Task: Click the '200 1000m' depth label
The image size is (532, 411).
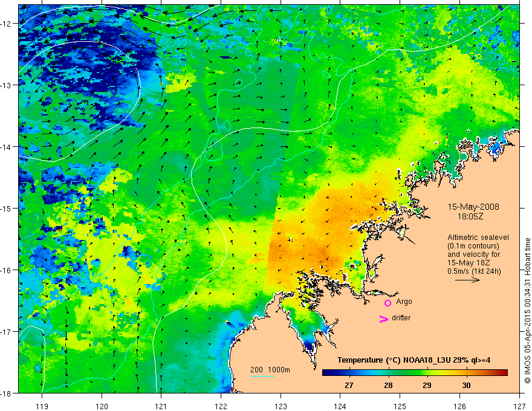Action: tap(270, 370)
